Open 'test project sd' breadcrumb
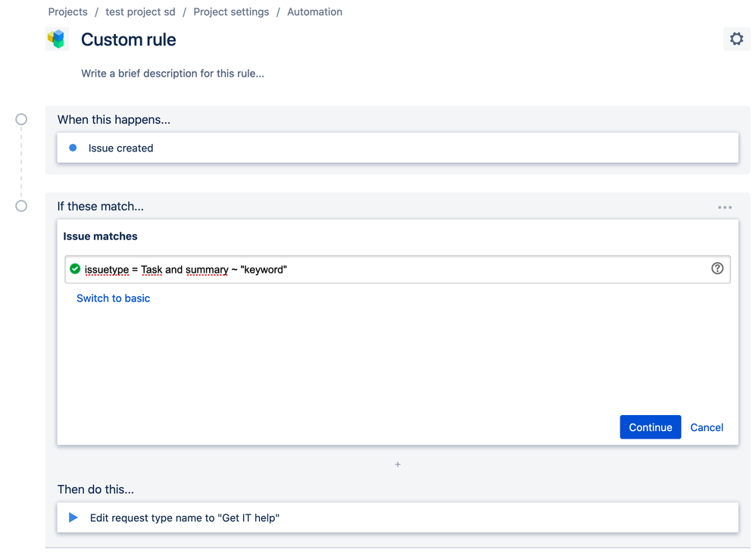The width and height of the screenshot is (756, 556). (140, 11)
